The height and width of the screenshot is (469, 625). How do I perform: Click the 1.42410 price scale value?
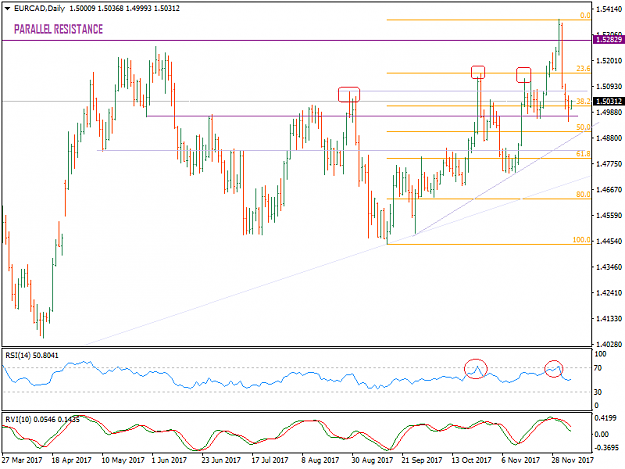(609, 293)
